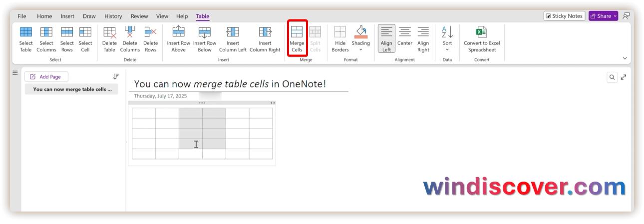Click the person feedback icon near Share
Viewport: 644px width, 224px height.
click(626, 16)
